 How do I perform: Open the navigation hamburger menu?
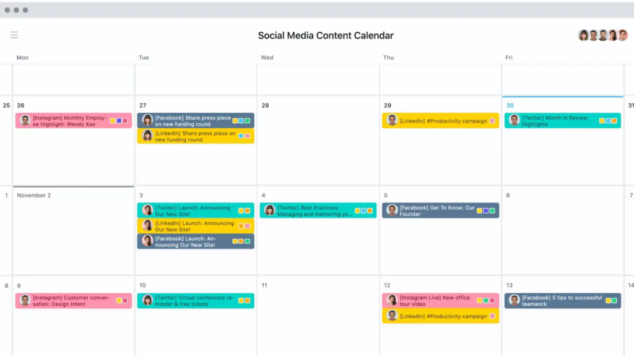pos(14,35)
